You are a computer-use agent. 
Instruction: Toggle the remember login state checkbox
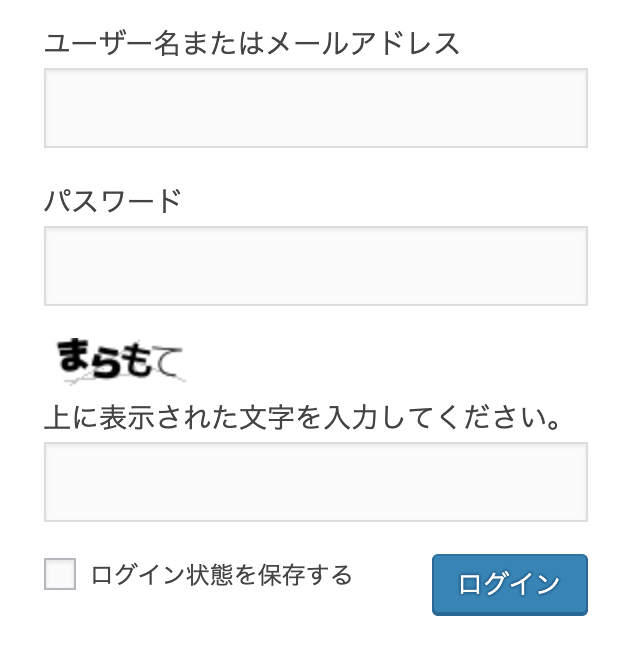[60, 575]
